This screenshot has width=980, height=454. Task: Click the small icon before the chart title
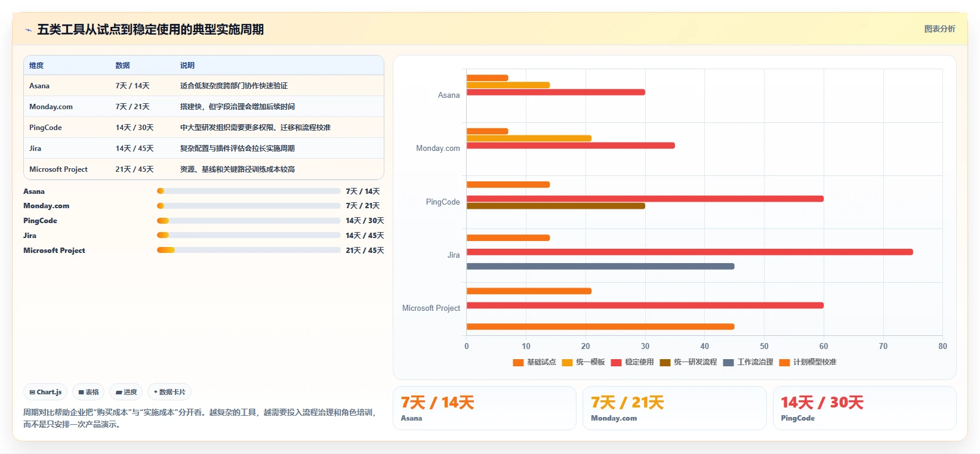(x=28, y=30)
